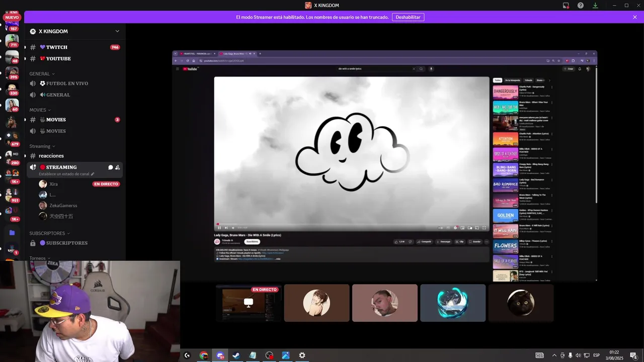Viewport: 644px width, 362px height.
Task: Open the Discord inbox icon in title bar
Action: [x=566, y=6]
